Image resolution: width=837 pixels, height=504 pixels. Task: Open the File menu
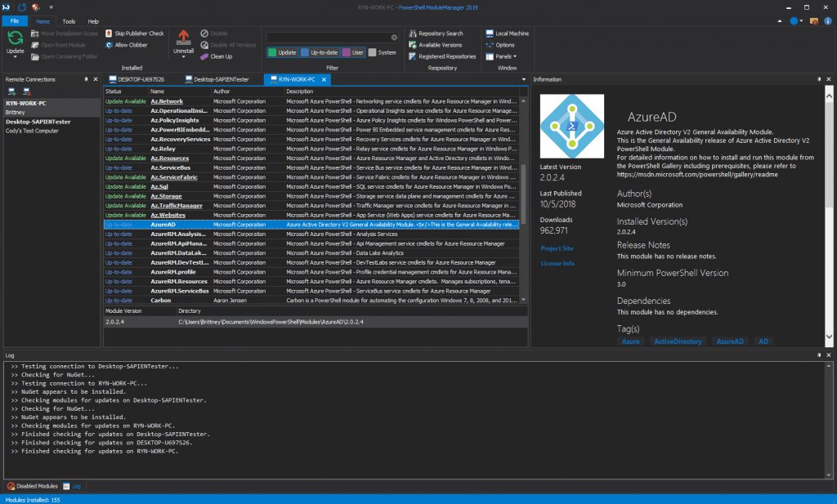coord(15,21)
